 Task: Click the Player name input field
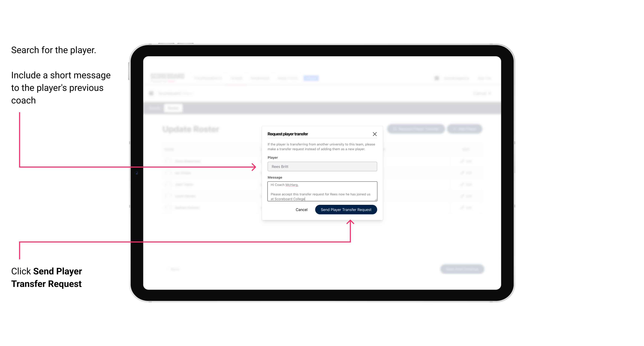[321, 167]
